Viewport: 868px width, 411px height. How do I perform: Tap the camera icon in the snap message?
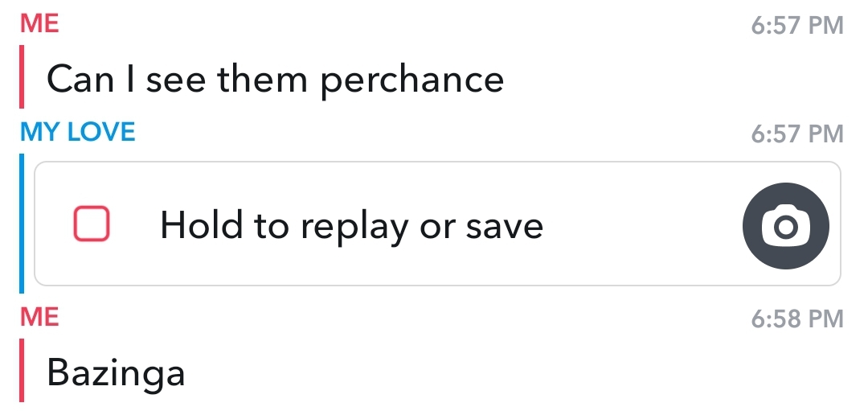[x=785, y=228]
